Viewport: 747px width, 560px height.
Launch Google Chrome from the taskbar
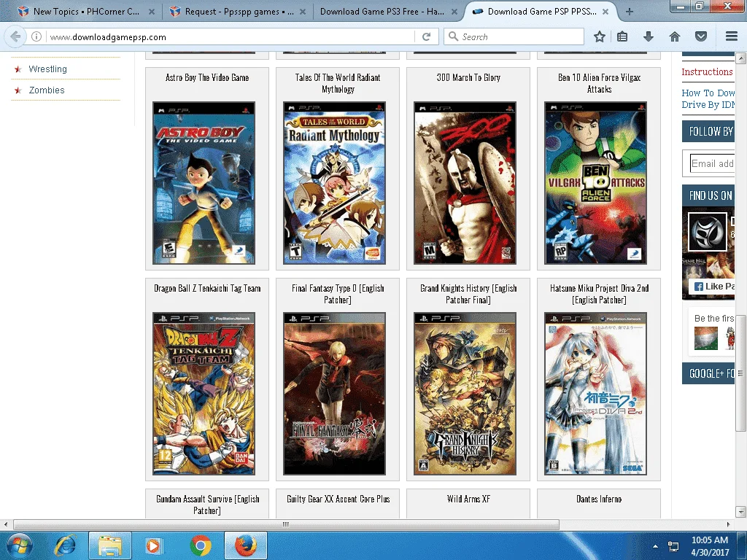tap(201, 545)
